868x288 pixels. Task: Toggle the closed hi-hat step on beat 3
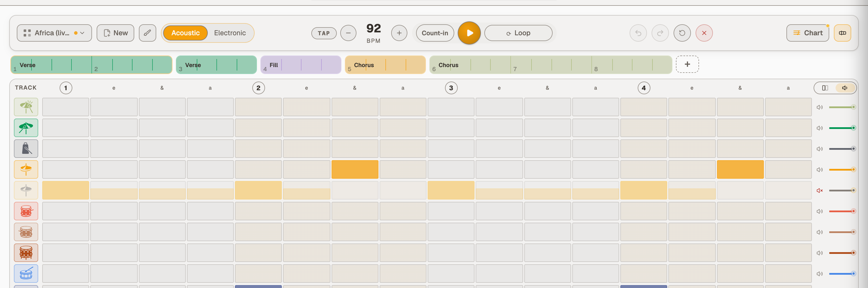[x=451, y=190]
